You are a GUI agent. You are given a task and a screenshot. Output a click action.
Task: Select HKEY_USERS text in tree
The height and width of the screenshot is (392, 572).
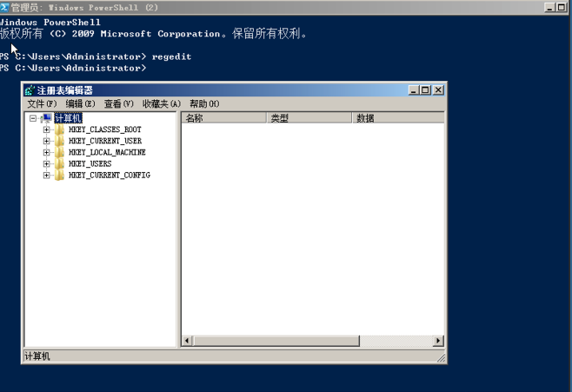tap(90, 163)
